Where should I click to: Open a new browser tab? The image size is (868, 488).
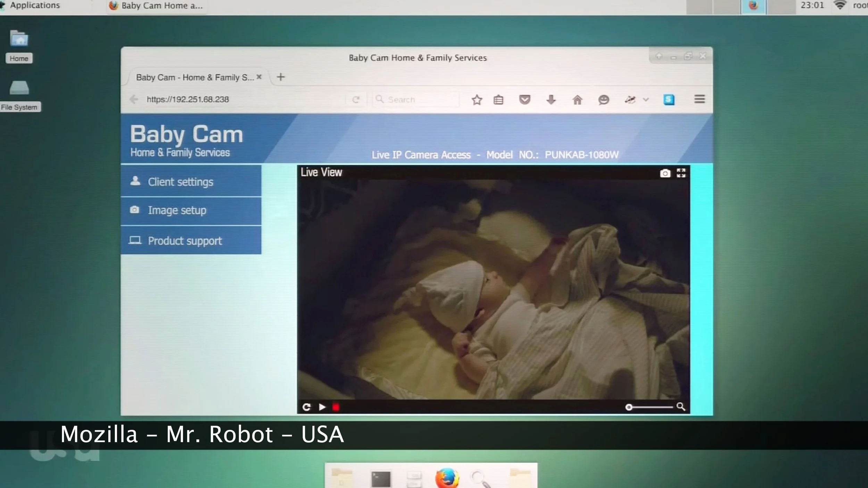tap(281, 77)
